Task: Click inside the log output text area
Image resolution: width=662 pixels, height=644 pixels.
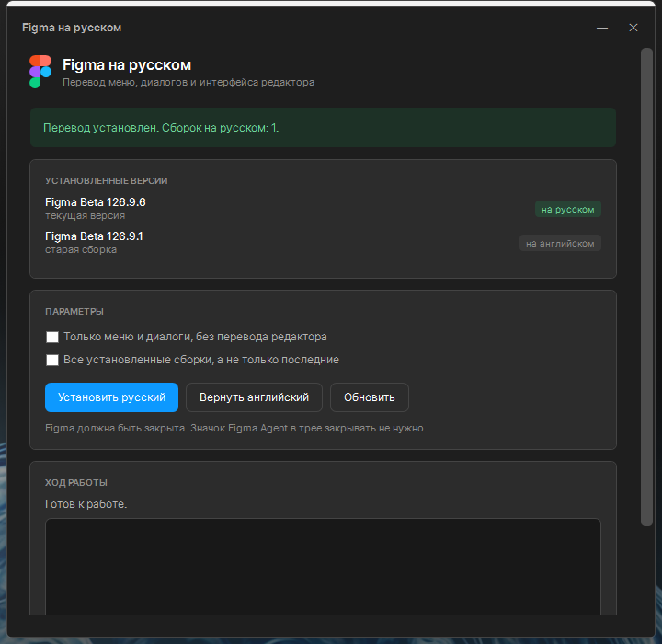Action: 323,566
